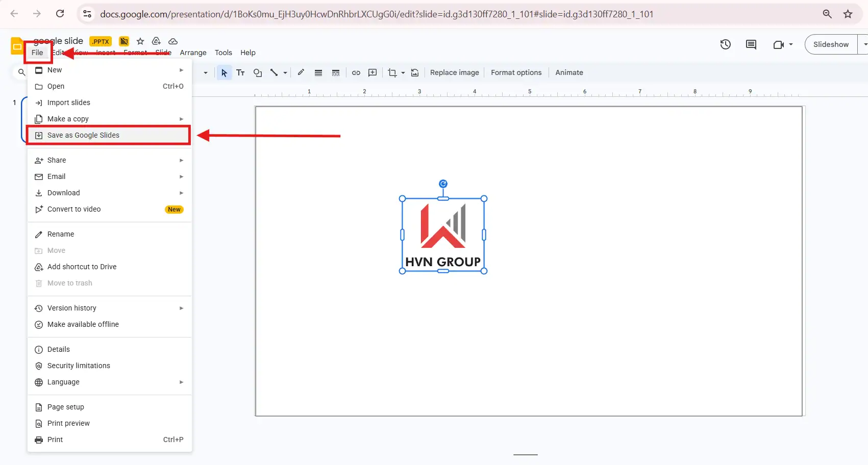
Task: Select Import slides
Action: 109,102
